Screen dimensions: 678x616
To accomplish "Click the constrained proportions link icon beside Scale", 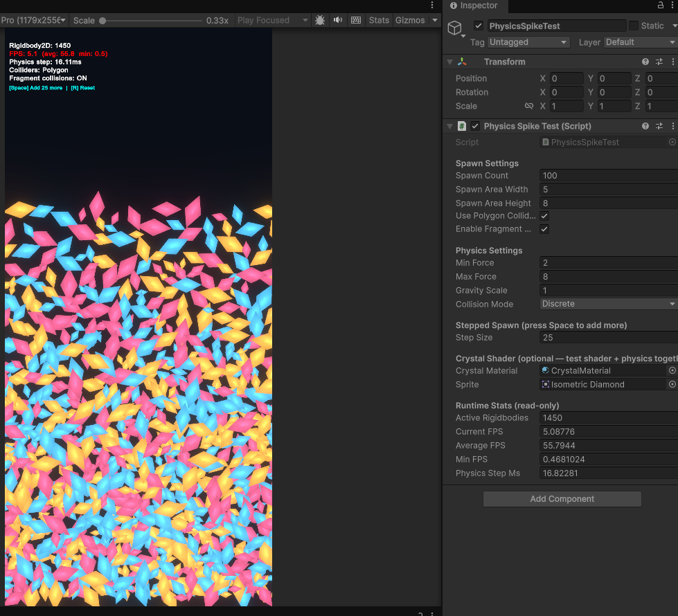I will coord(529,106).
